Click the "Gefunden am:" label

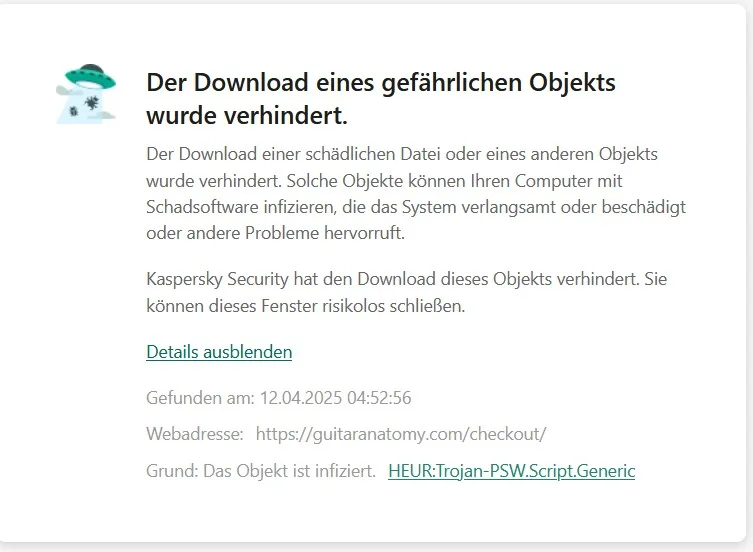[200, 398]
